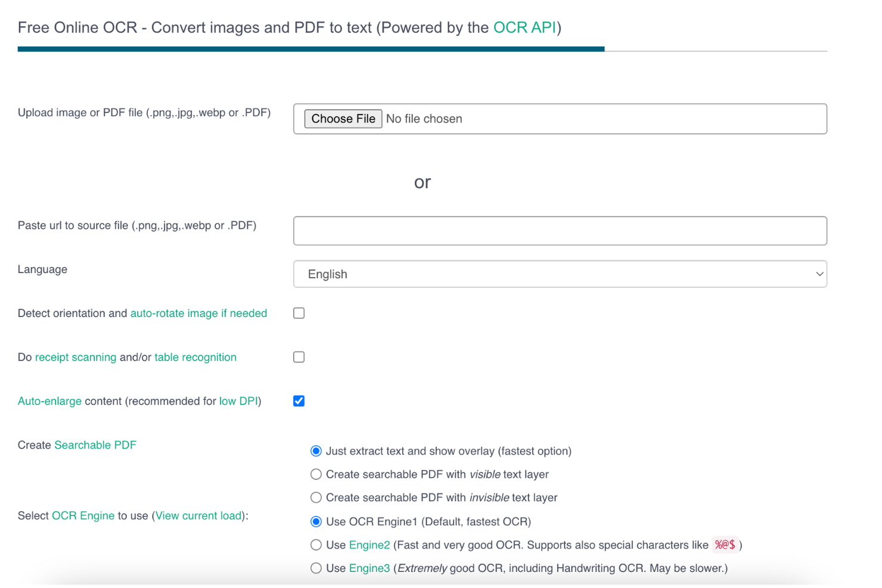
Task: Click the paste URL input field
Action: click(560, 231)
